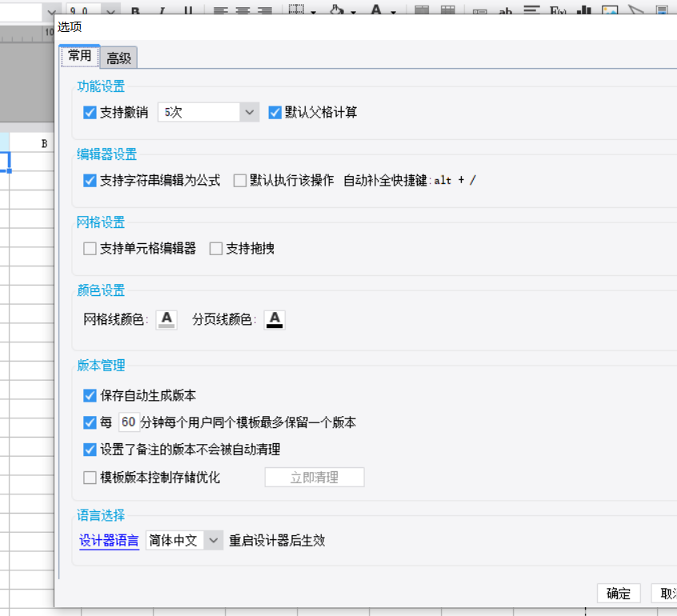The height and width of the screenshot is (616, 677).
Task: Toggle the 每 60 分钟 version retention checkbox
Action: (90, 422)
